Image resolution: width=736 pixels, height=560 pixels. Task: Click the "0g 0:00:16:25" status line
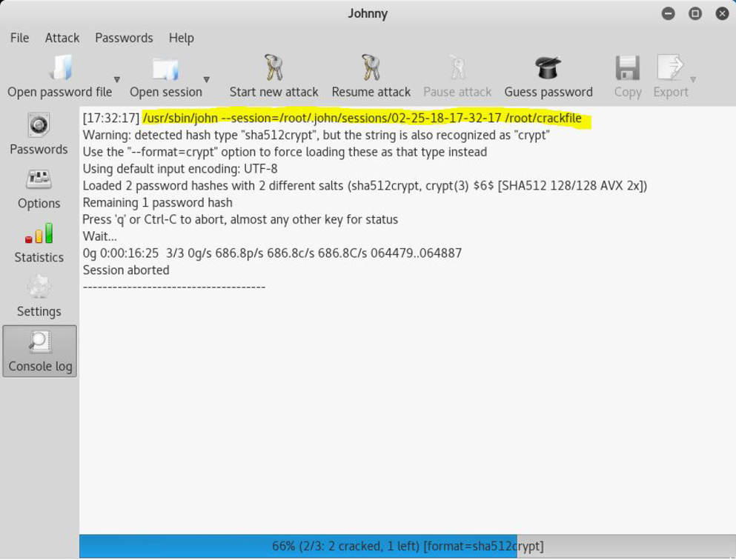(272, 253)
